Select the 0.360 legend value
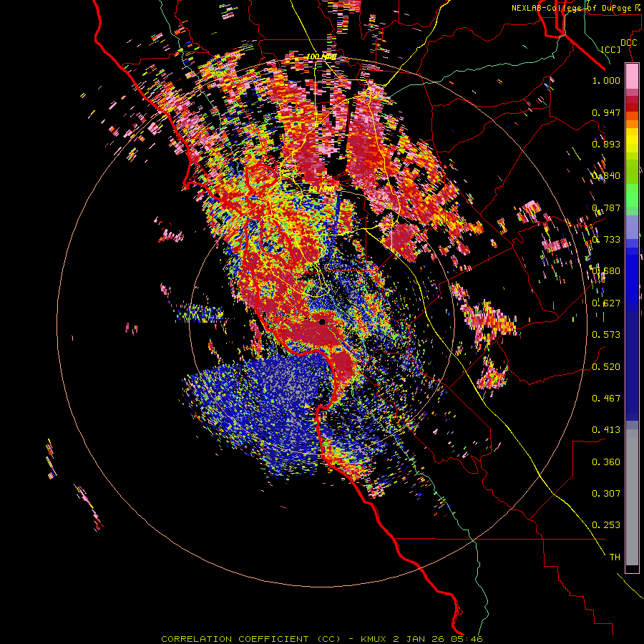Image resolution: width=644 pixels, height=644 pixels. [x=606, y=462]
